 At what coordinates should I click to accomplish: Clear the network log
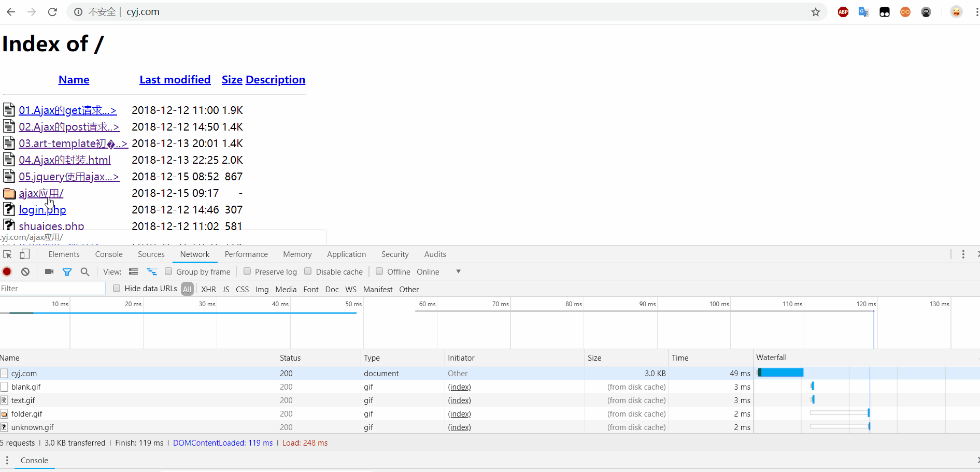pyautogui.click(x=25, y=271)
